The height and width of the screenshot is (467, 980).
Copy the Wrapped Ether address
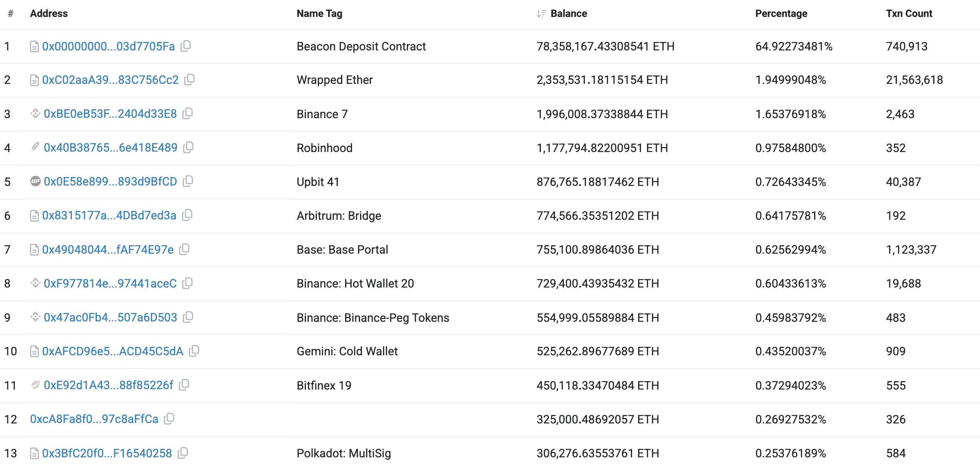pyautogui.click(x=189, y=79)
